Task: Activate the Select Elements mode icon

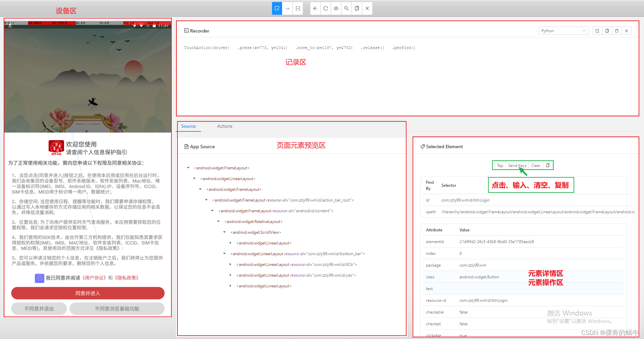Action: click(x=277, y=8)
